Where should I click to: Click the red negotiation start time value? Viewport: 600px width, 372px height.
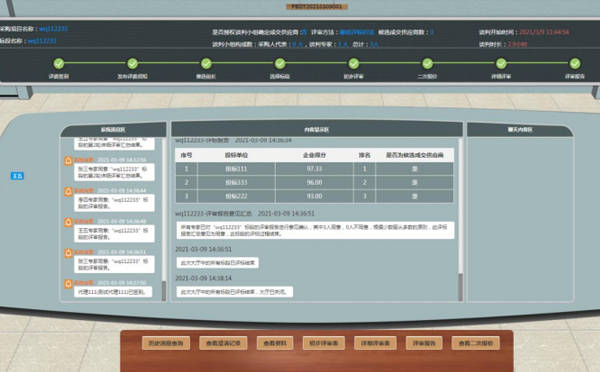[x=544, y=32]
